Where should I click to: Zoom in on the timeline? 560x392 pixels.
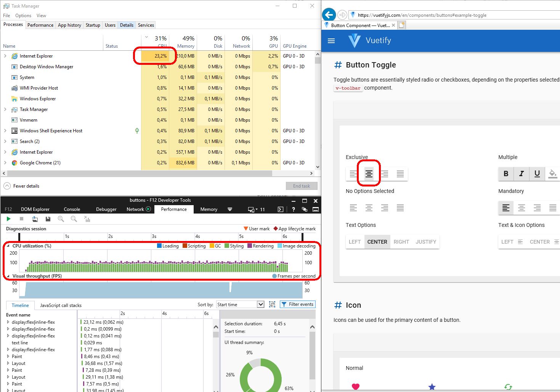[x=60, y=219]
